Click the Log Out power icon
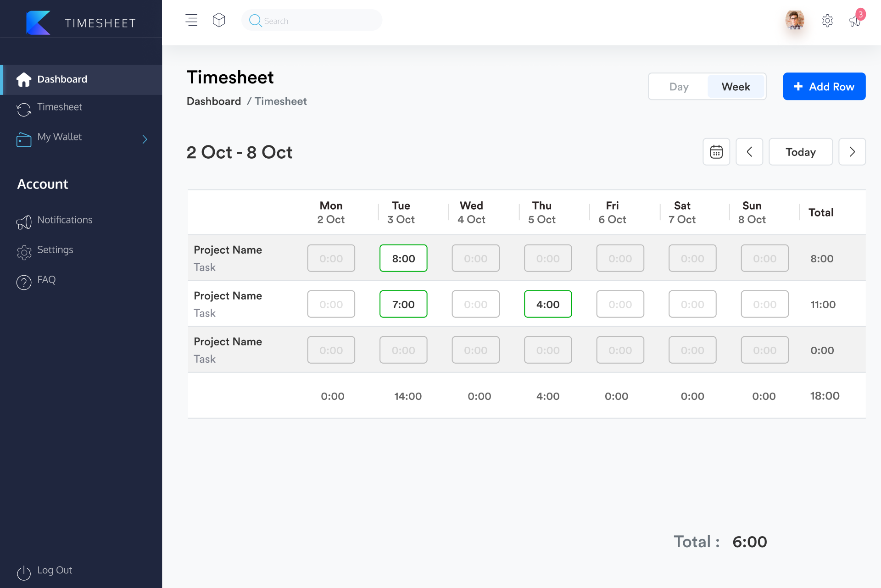The width and height of the screenshot is (881, 588). point(23,573)
